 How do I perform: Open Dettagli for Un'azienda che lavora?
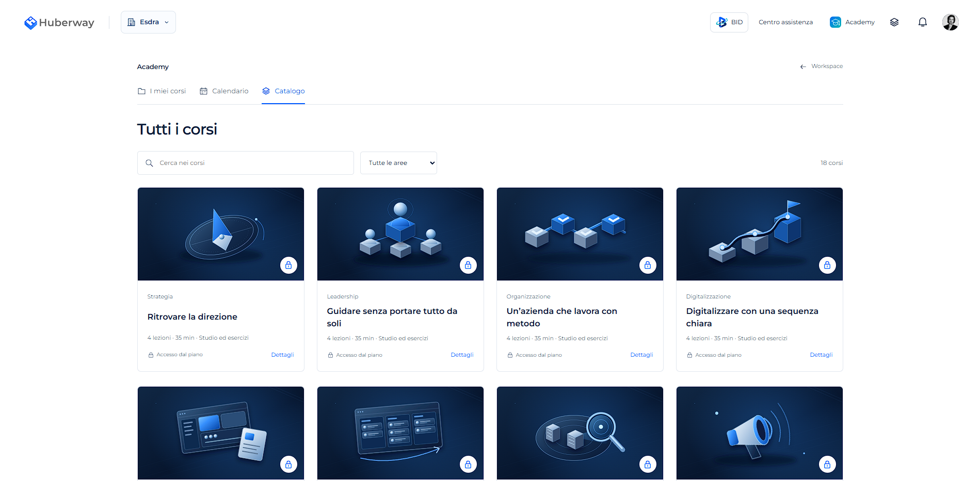click(641, 355)
